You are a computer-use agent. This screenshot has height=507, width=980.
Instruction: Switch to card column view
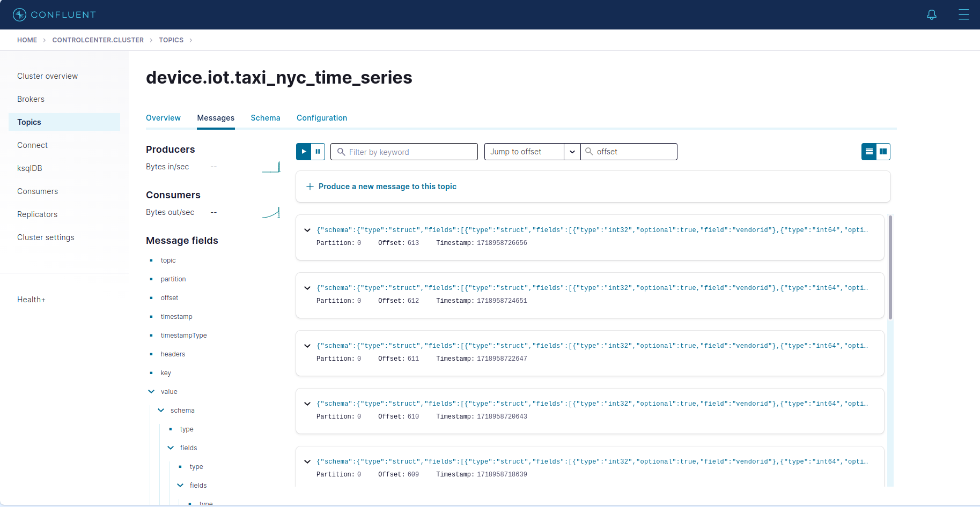pyautogui.click(x=883, y=152)
